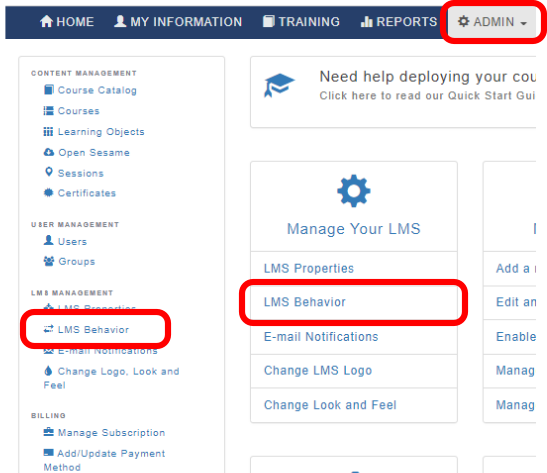547x473 pixels.
Task: Click the Manage Subscription briefcase icon
Action: tap(48, 432)
